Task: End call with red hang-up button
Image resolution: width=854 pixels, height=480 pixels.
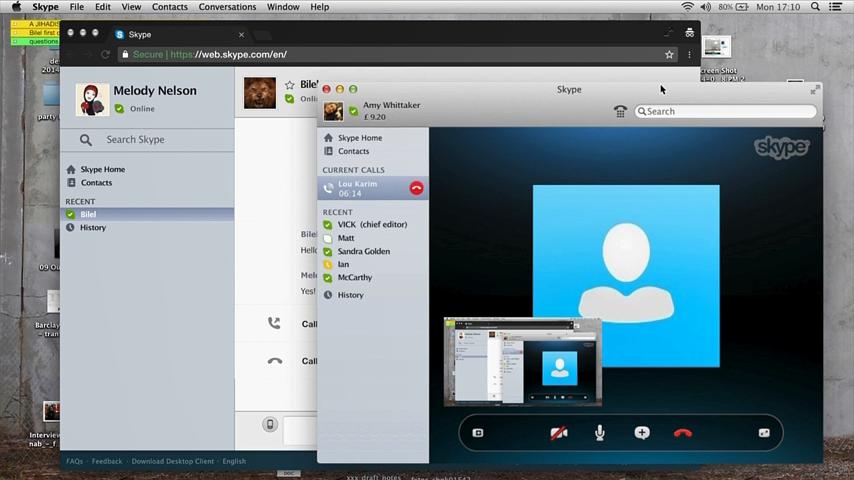Action: point(683,433)
